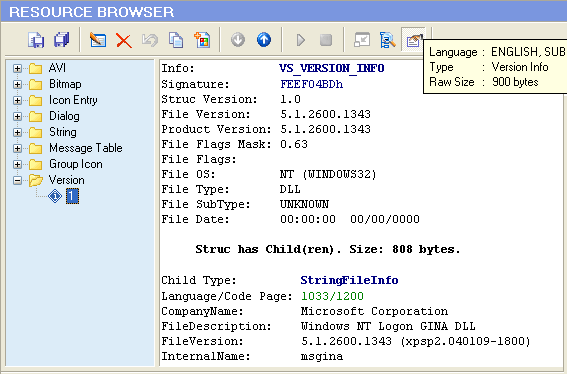Select the Icon Entry tree item
The height and width of the screenshot is (374, 567).
pos(73,100)
